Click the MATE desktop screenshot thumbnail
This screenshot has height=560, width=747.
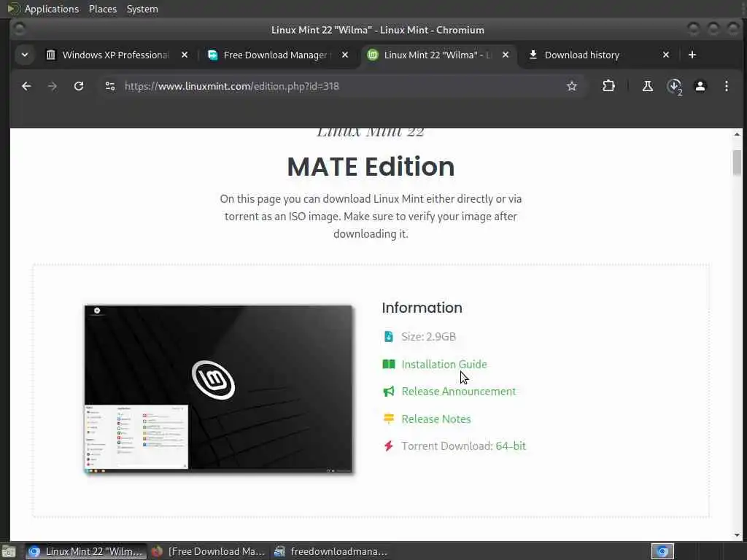219,389
